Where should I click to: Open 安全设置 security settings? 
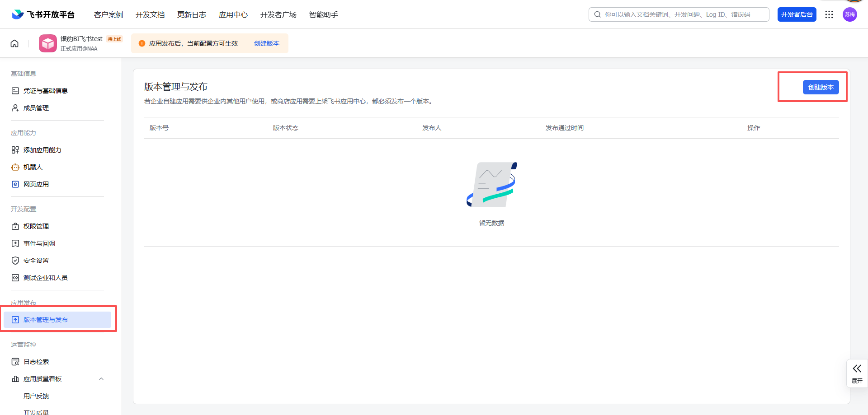[x=15, y=260]
